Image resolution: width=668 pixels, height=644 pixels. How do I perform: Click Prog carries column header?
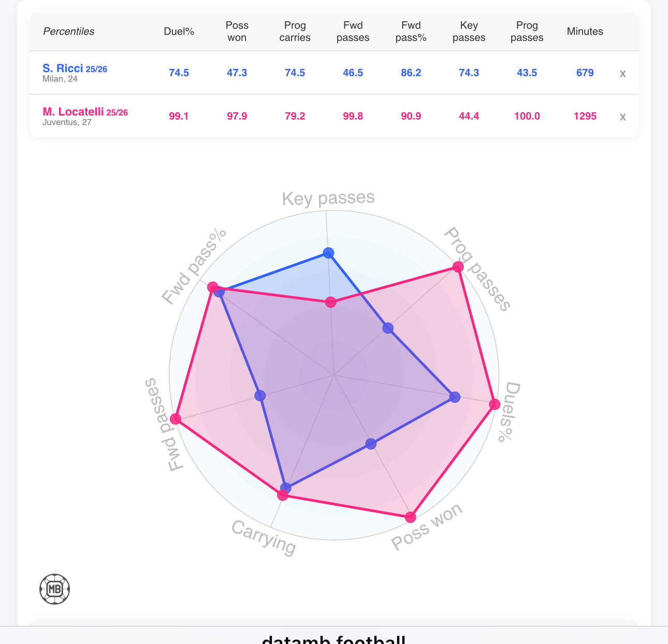click(x=295, y=32)
